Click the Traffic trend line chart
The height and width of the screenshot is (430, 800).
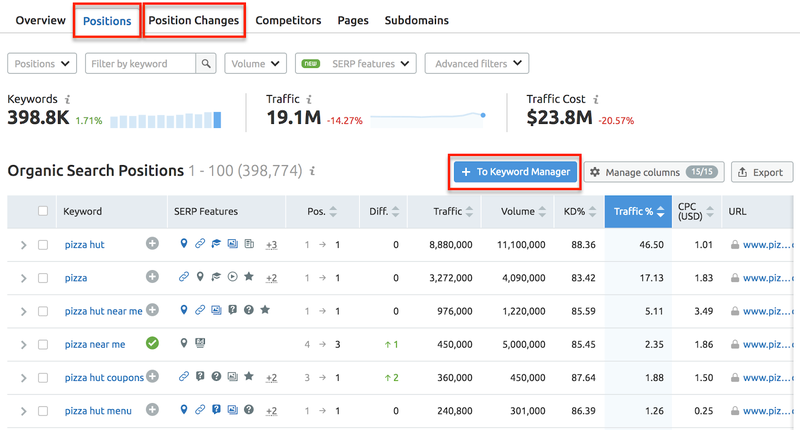[x=428, y=119]
